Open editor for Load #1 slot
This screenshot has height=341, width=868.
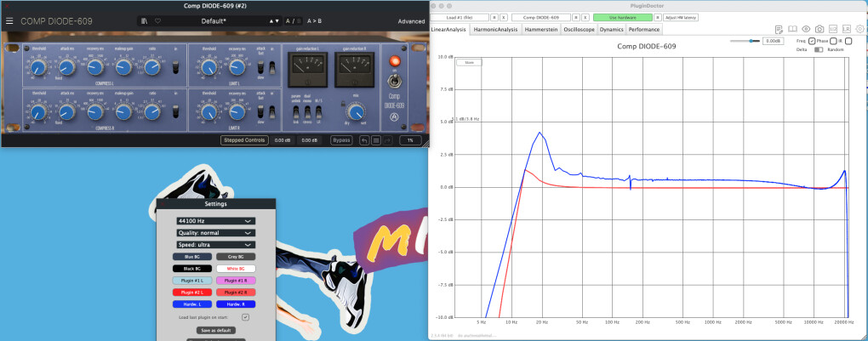pos(495,18)
